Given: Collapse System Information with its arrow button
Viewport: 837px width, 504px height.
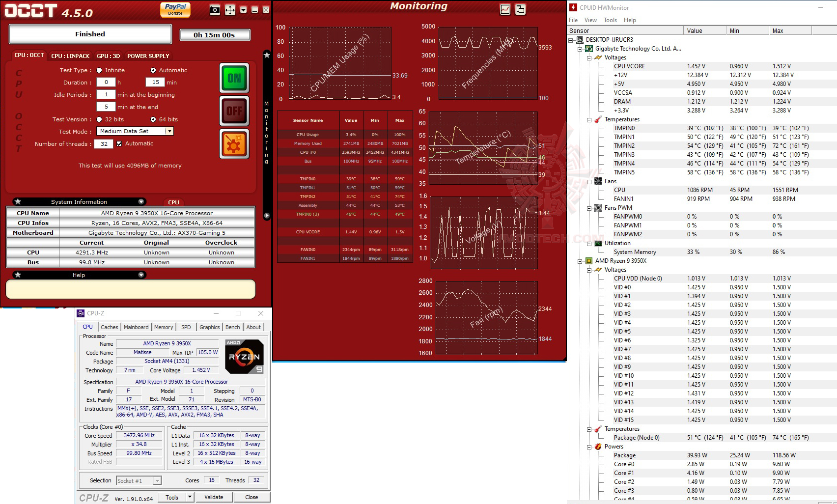Looking at the screenshot, I should tap(141, 201).
